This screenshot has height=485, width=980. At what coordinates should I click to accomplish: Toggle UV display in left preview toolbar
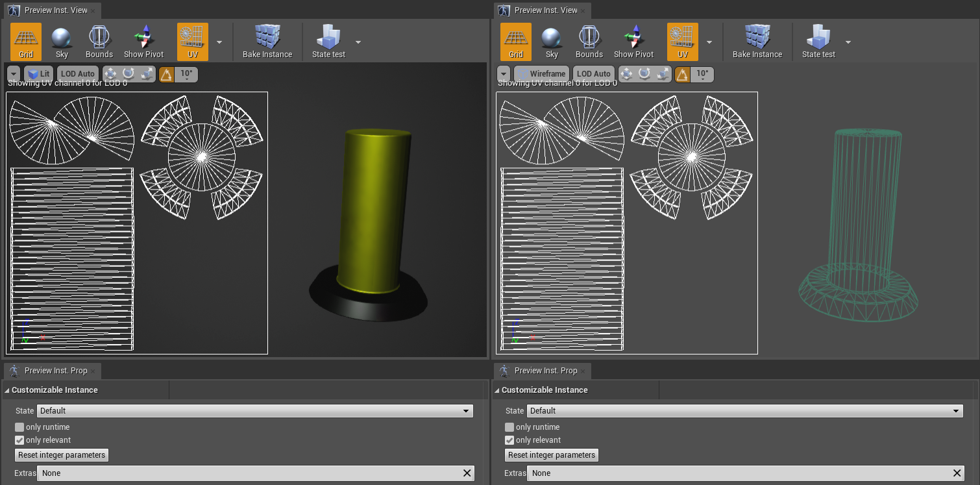(193, 42)
